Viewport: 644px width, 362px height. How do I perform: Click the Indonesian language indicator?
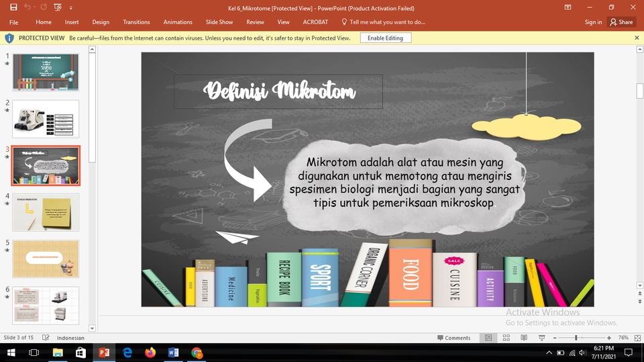[x=70, y=338]
